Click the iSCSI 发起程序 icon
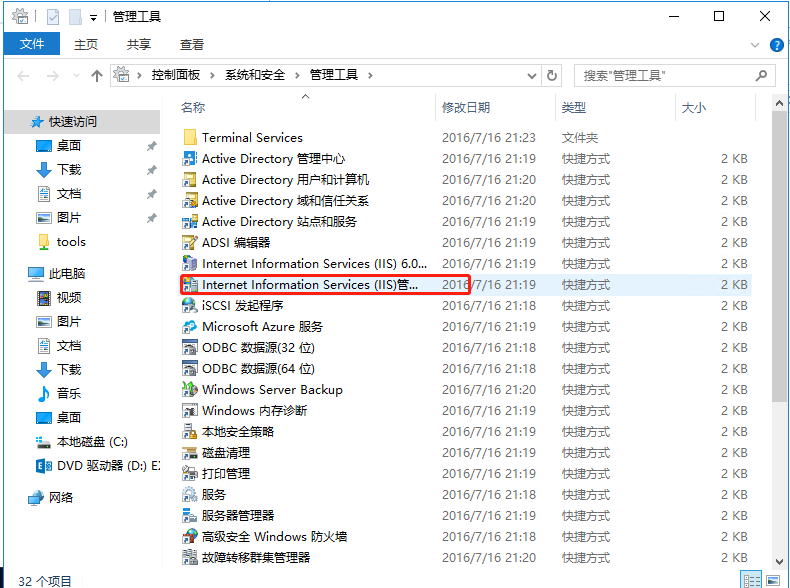The height and width of the screenshot is (588, 790). point(190,305)
